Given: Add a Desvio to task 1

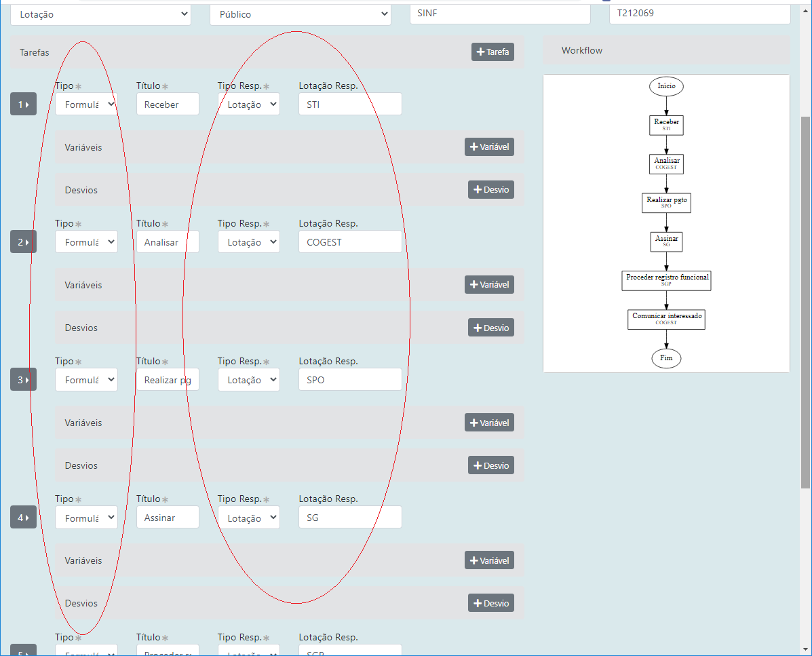Looking at the screenshot, I should coord(490,189).
